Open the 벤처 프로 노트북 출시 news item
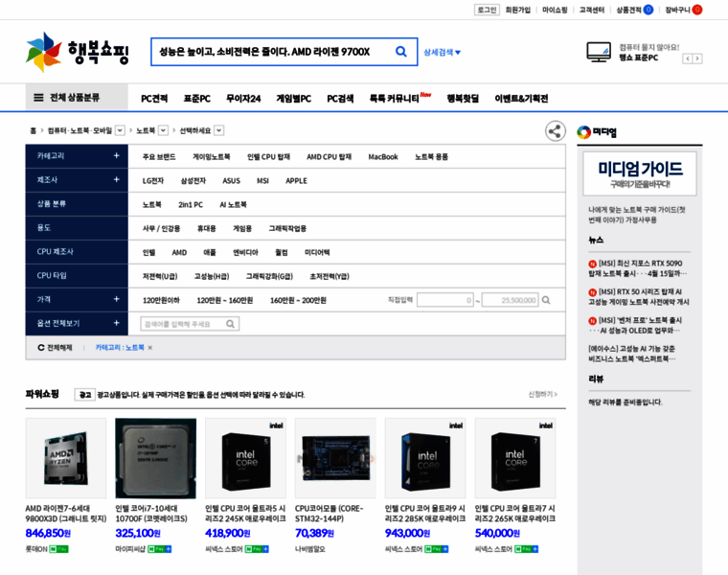728x575 pixels. click(x=635, y=325)
